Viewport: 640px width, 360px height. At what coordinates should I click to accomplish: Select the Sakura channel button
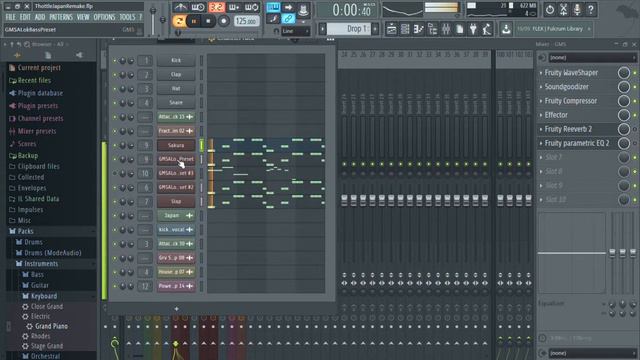click(176, 145)
